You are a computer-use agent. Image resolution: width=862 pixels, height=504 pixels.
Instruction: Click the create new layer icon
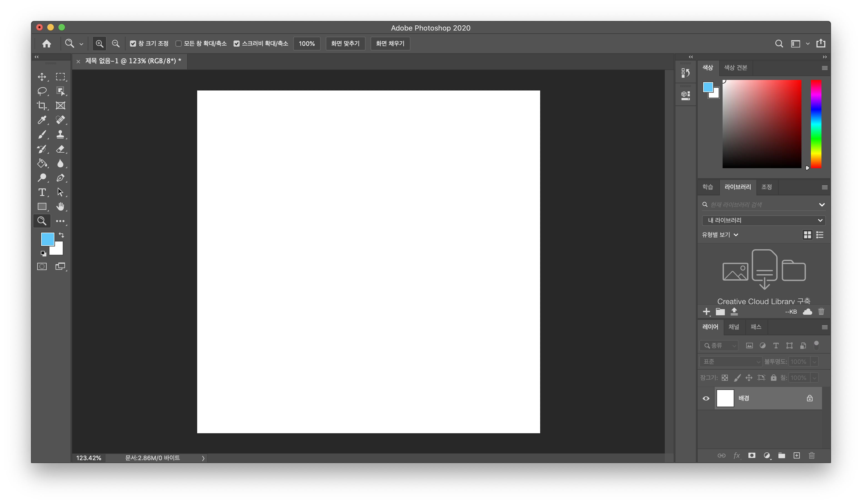click(x=797, y=455)
